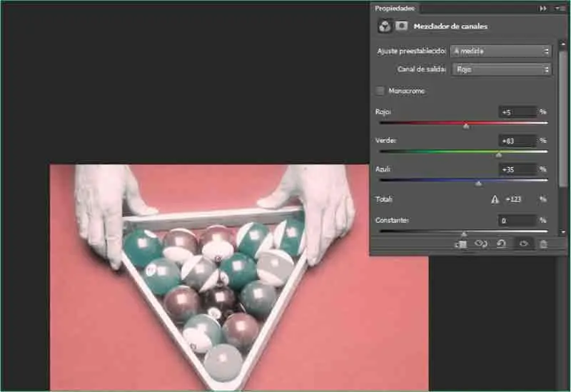Click the Channel Mixer adjustment icon
Screen dimensions: 571x392
pos(385,26)
